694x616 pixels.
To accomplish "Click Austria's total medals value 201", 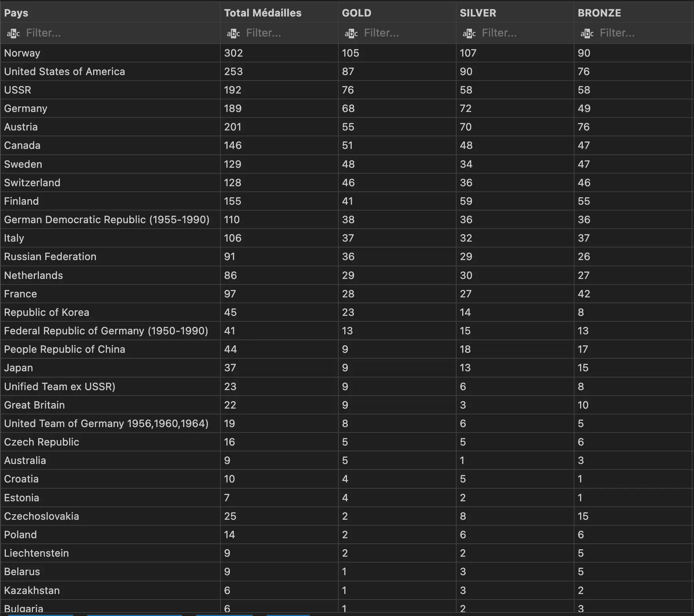I will [233, 127].
